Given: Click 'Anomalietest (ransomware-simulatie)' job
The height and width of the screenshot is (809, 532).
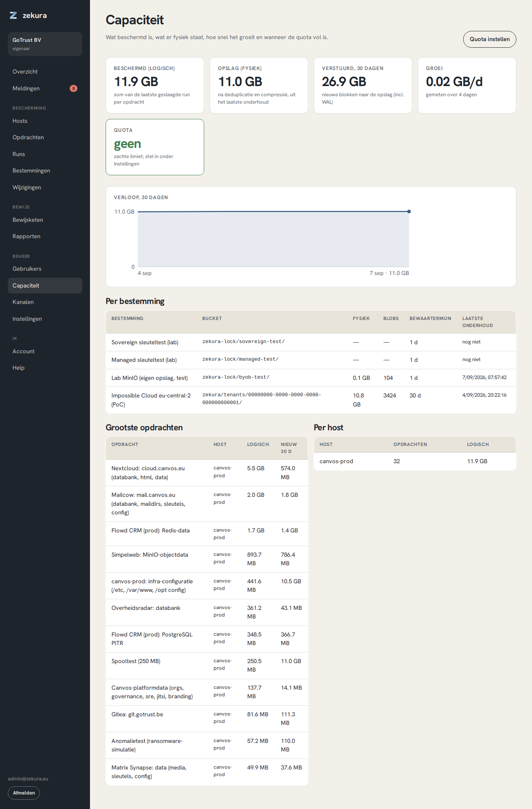Looking at the screenshot, I should click(x=207, y=745).
